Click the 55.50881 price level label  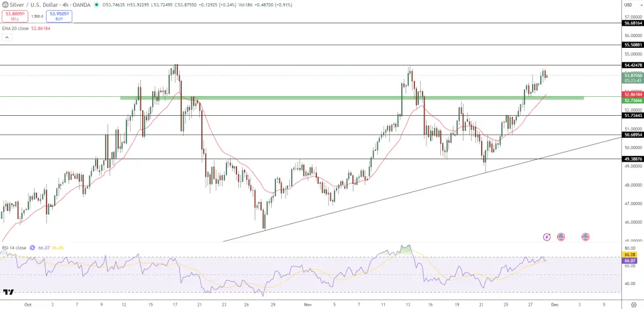coord(633,45)
